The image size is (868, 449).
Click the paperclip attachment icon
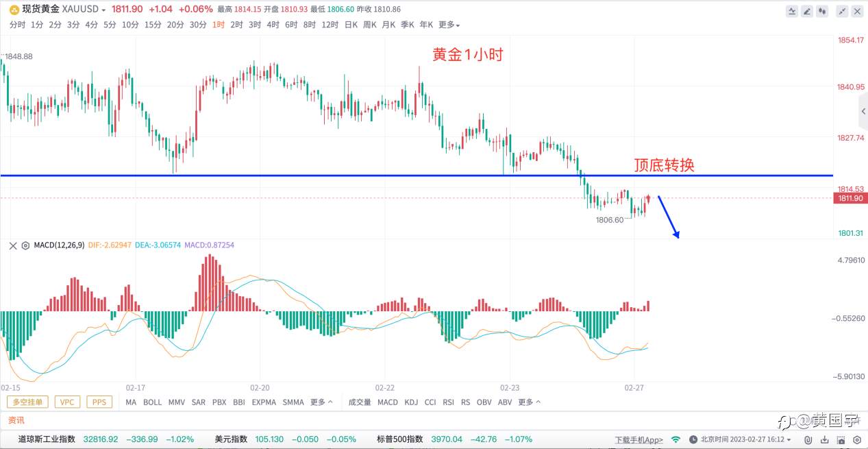809,439
